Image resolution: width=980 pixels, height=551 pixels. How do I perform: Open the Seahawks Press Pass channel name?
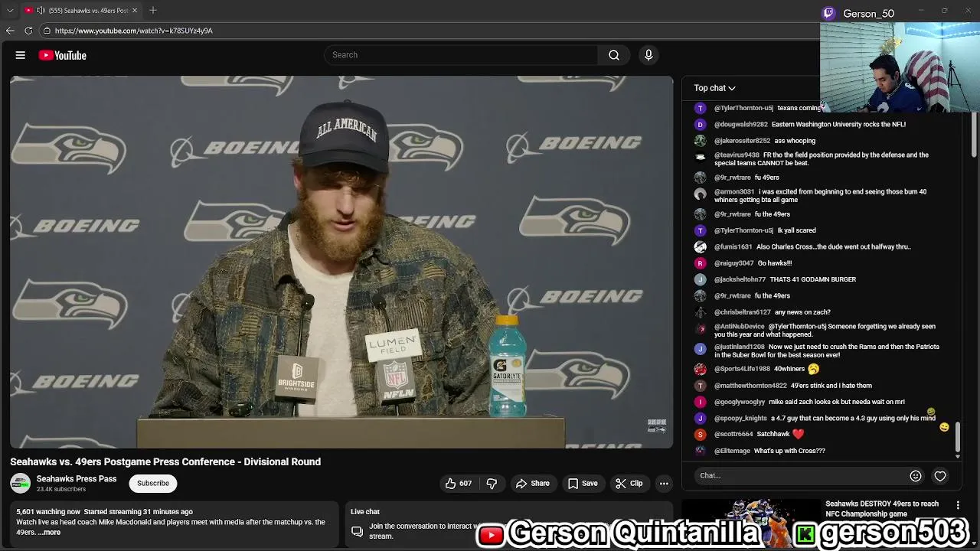(77, 479)
